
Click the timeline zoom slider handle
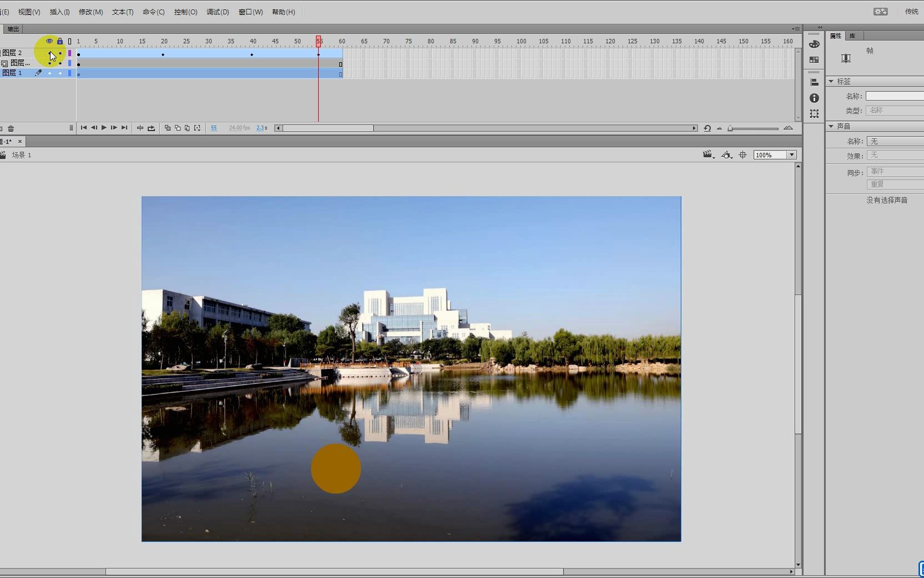731,128
